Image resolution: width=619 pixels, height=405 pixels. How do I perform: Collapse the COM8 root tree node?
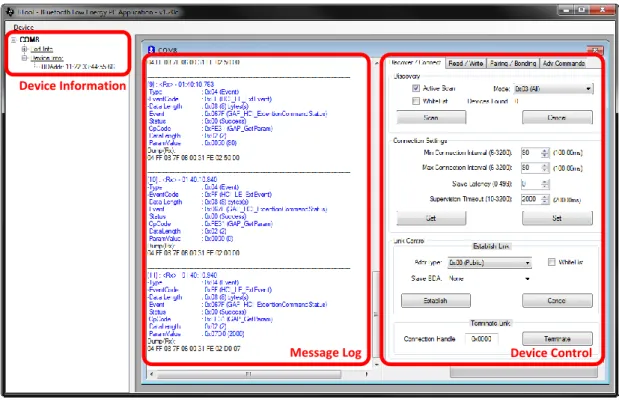pos(13,39)
